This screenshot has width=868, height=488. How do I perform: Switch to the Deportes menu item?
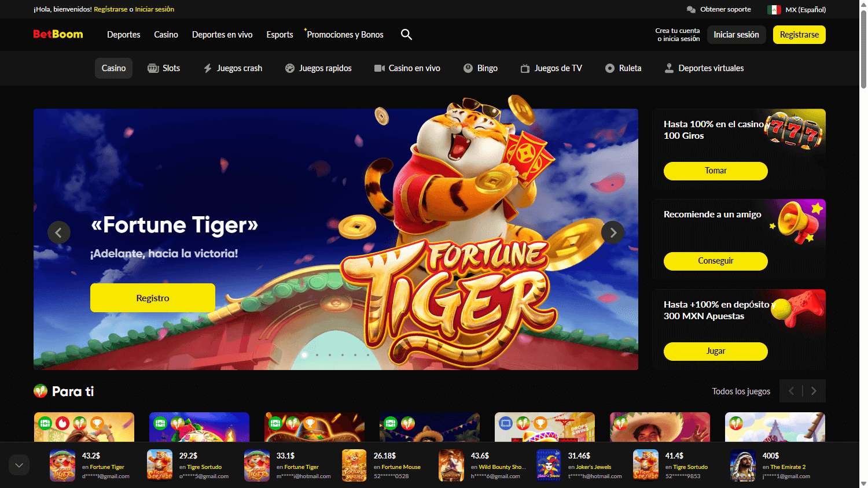[x=123, y=35]
